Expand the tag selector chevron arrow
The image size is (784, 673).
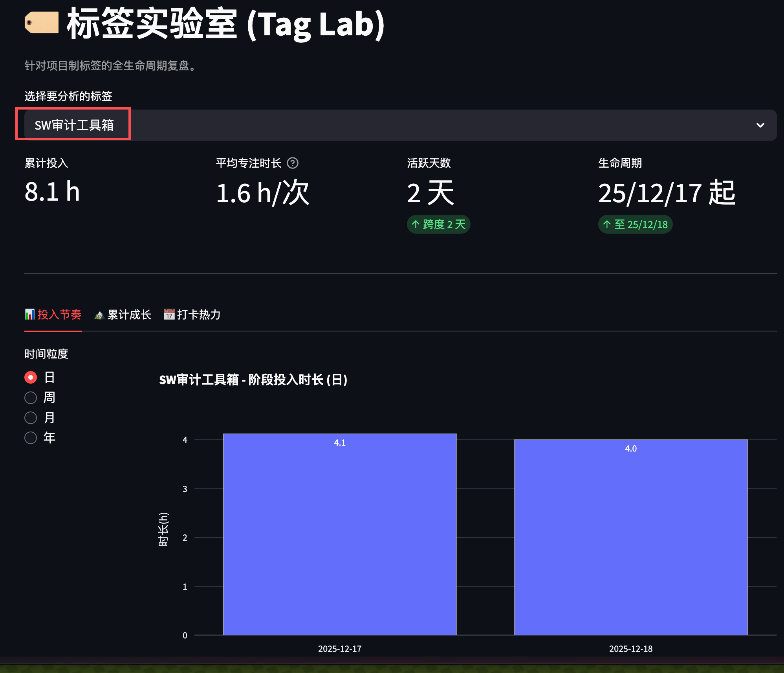(x=760, y=125)
